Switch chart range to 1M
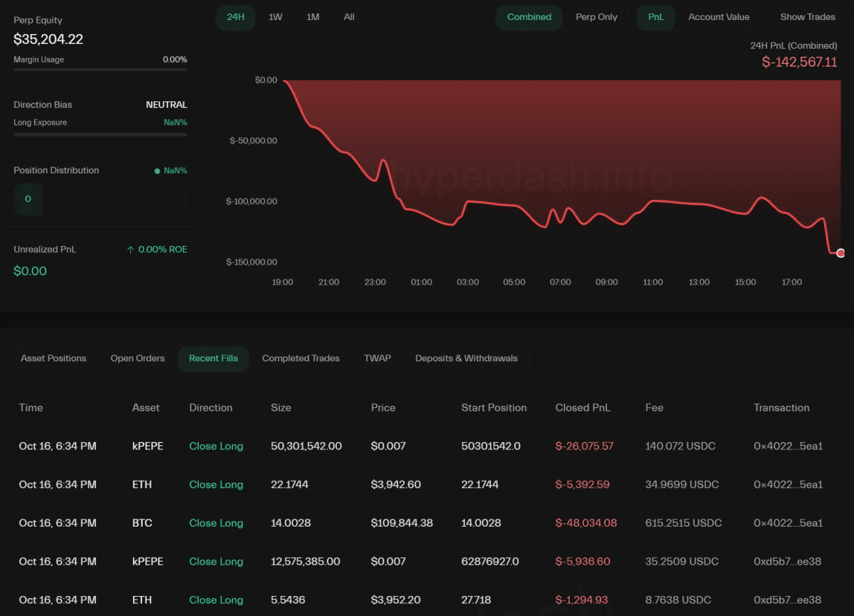Screen dimensions: 854x616 pos(313,17)
